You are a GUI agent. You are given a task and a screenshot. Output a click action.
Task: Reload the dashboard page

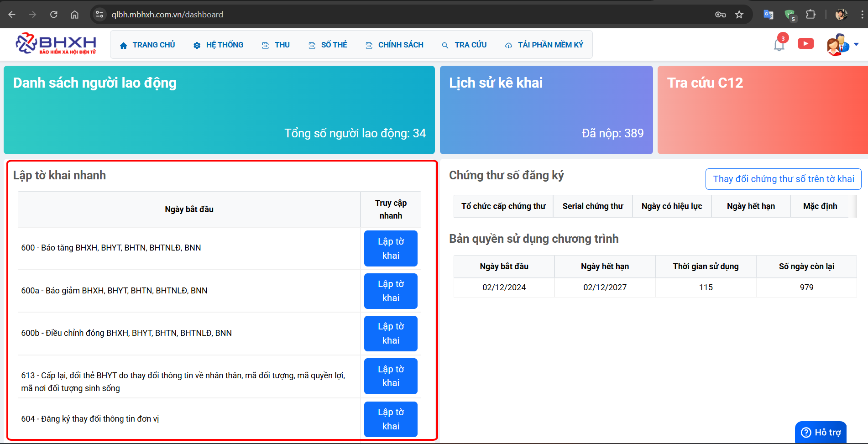point(54,15)
